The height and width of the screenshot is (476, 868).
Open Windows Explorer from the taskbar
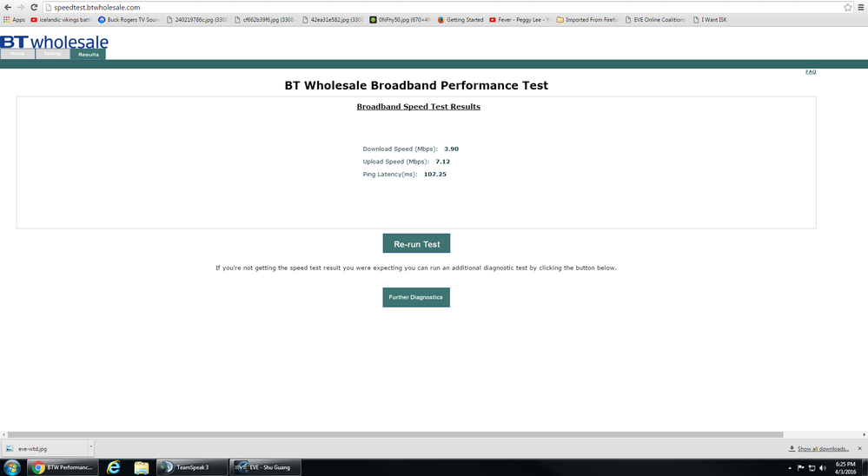click(x=141, y=467)
